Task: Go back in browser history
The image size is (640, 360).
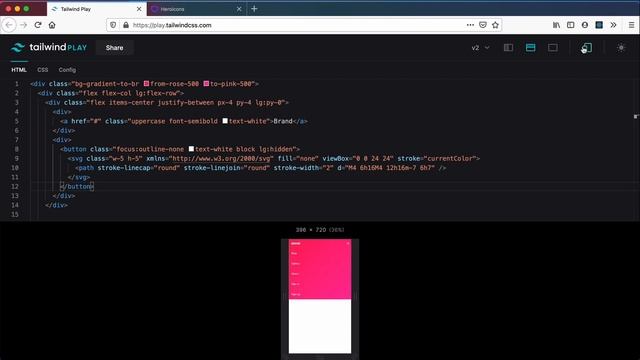Action: (9, 25)
